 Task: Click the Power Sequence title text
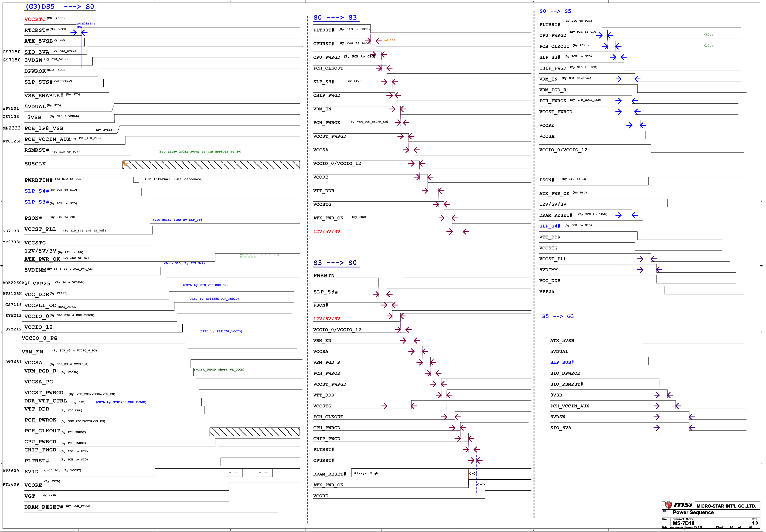coord(693,512)
